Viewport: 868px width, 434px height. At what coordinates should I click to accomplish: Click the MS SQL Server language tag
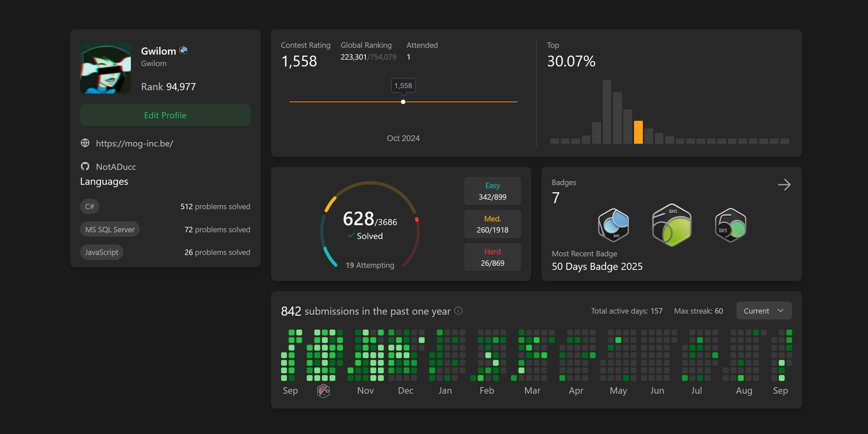tap(110, 230)
